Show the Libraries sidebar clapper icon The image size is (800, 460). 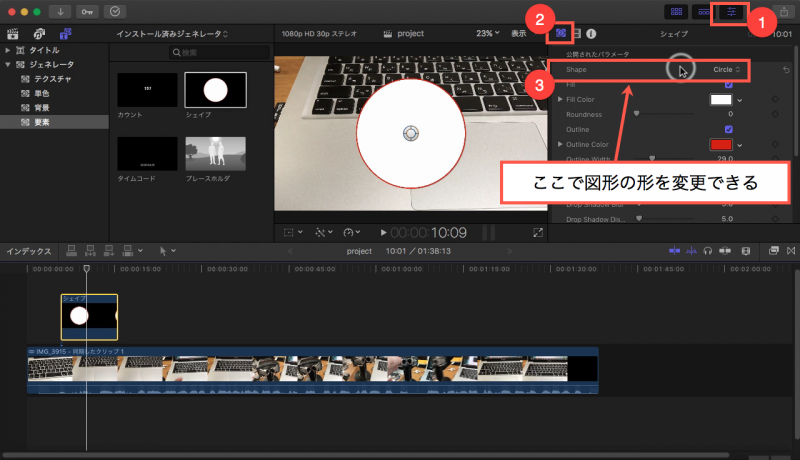click(x=13, y=34)
